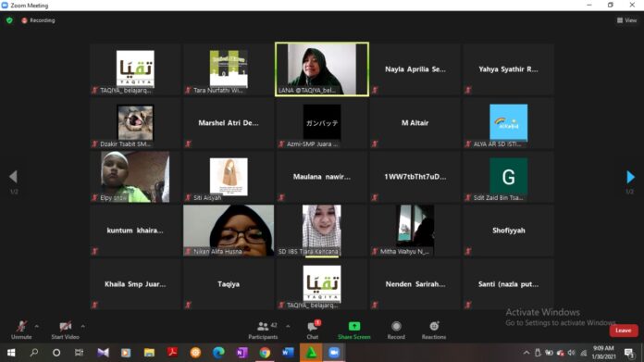Expand audio options arrow beside Unmute
This screenshot has height=362, width=644.
point(37,326)
